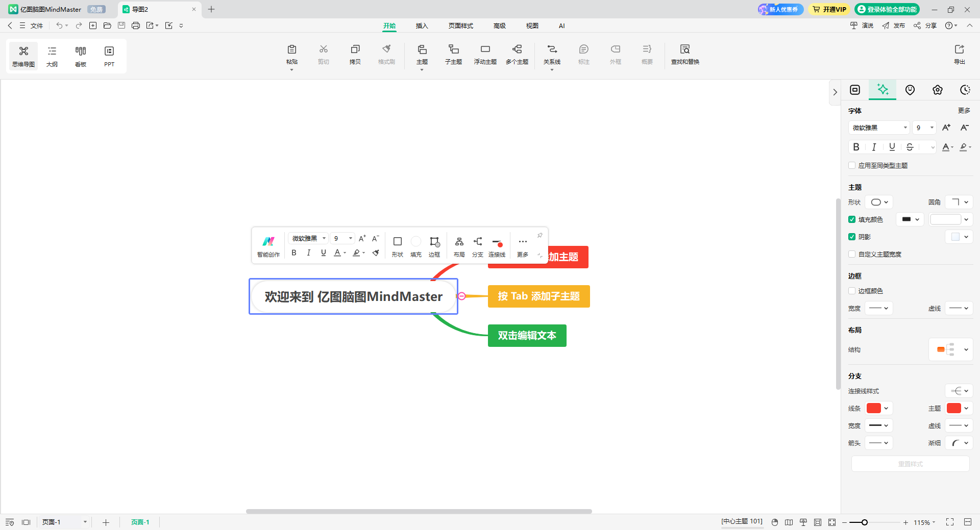Collapse the right side panel

[x=835, y=92]
